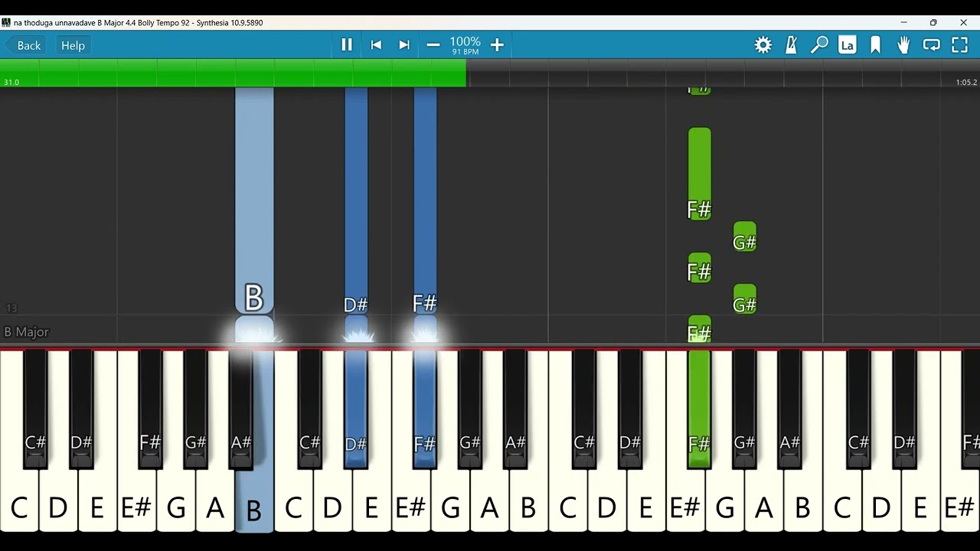This screenshot has height=551, width=980.
Task: Open the hands practice icon
Action: [x=903, y=45]
